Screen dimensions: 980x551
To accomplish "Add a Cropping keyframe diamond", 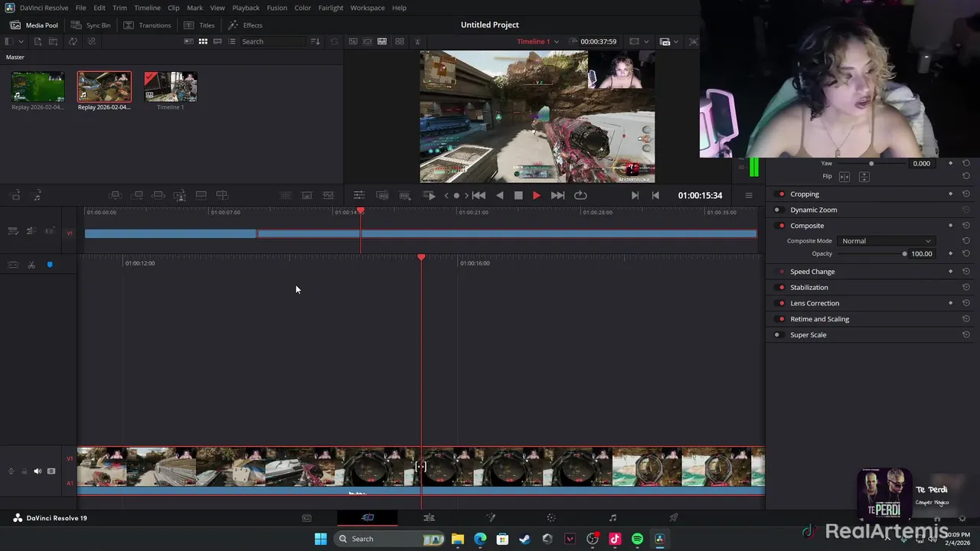I will click(x=951, y=194).
